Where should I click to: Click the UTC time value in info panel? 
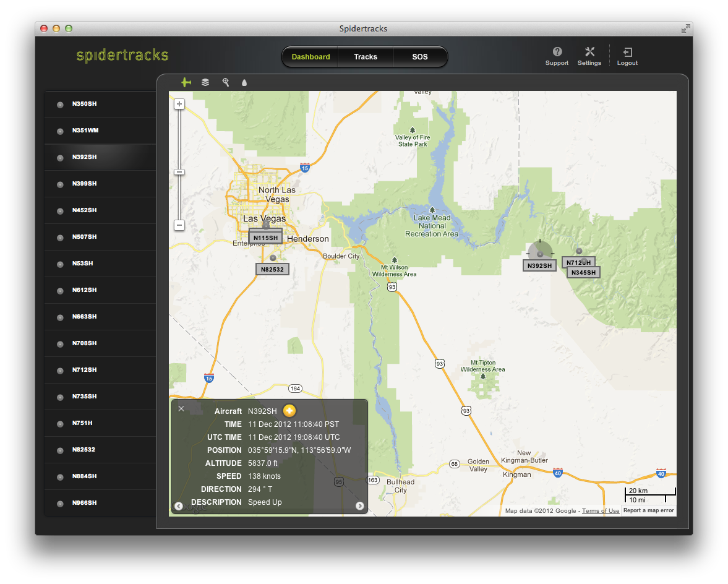(294, 437)
